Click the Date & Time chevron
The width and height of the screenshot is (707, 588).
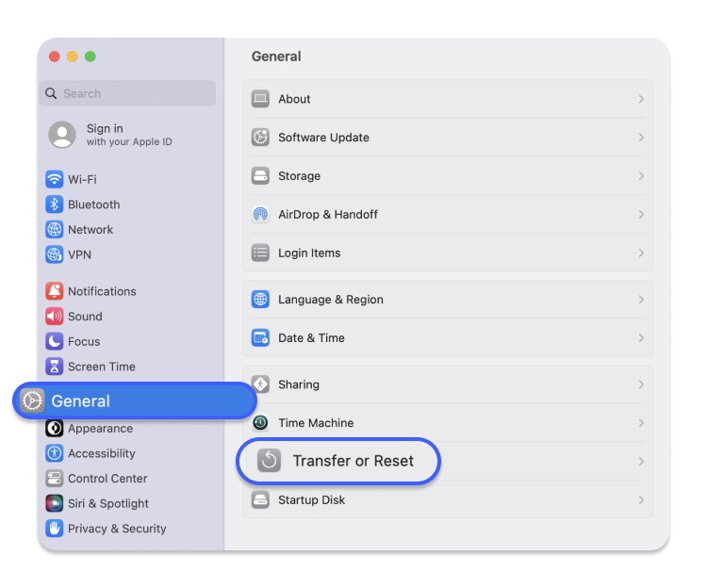click(641, 337)
